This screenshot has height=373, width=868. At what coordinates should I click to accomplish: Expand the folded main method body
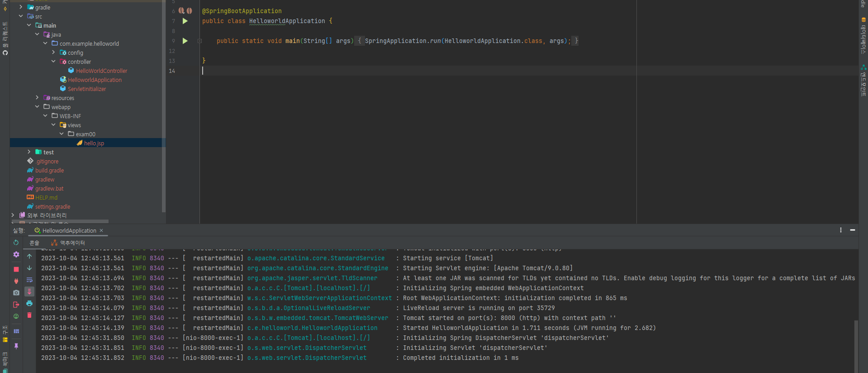pyautogui.click(x=199, y=41)
